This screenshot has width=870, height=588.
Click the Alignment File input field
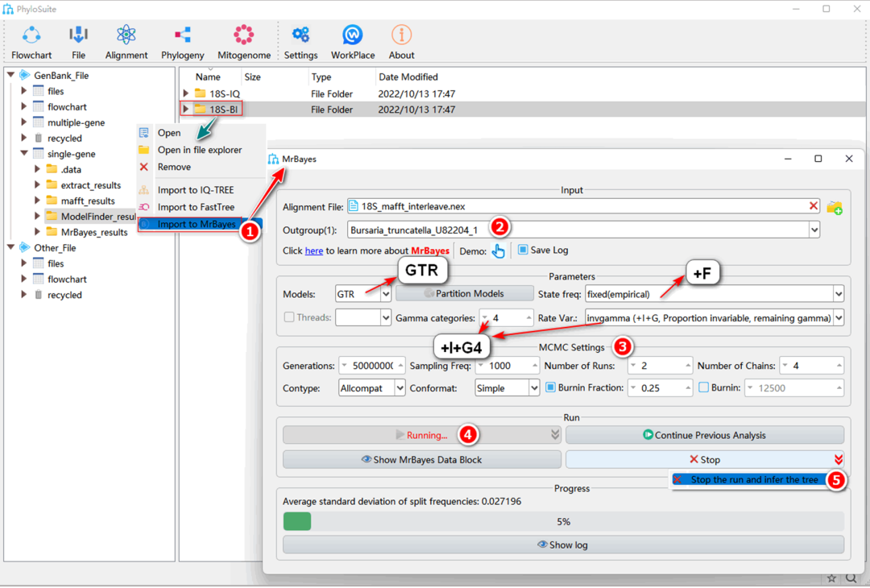584,206
